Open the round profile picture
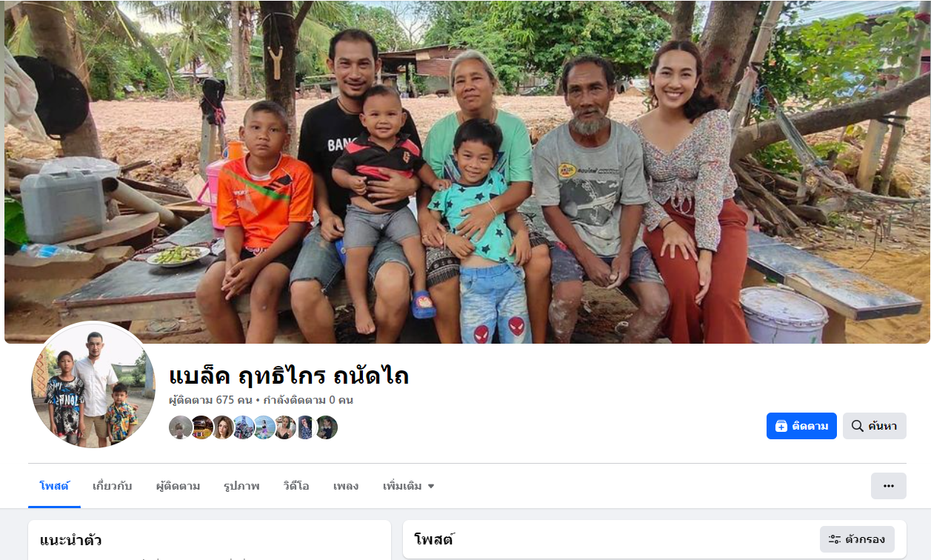 click(93, 385)
